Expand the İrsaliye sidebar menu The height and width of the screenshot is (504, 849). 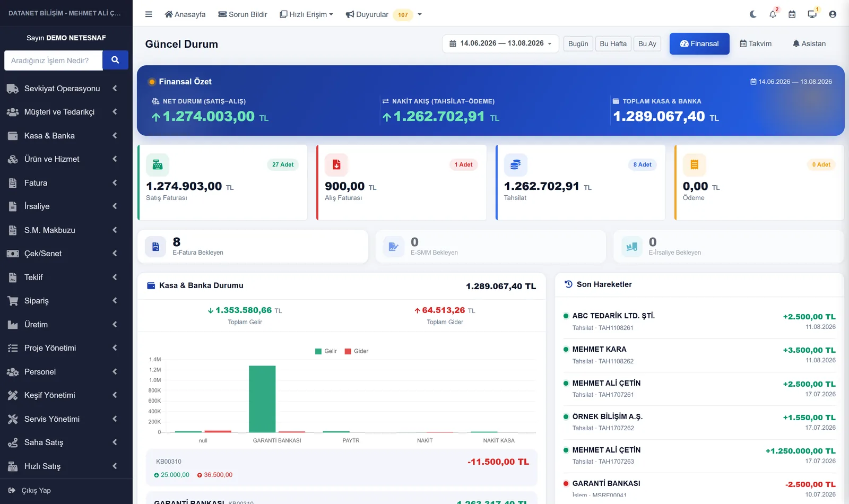point(66,206)
